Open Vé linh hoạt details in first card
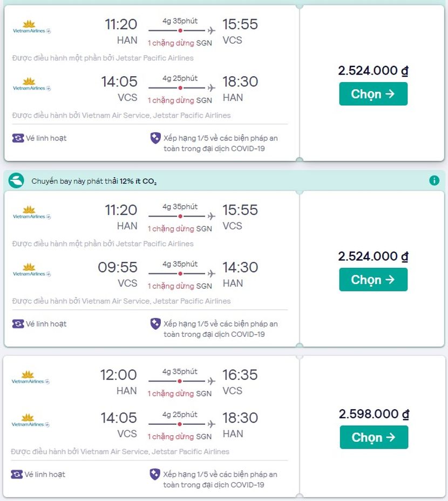The height and width of the screenshot is (501, 448). (x=46, y=138)
